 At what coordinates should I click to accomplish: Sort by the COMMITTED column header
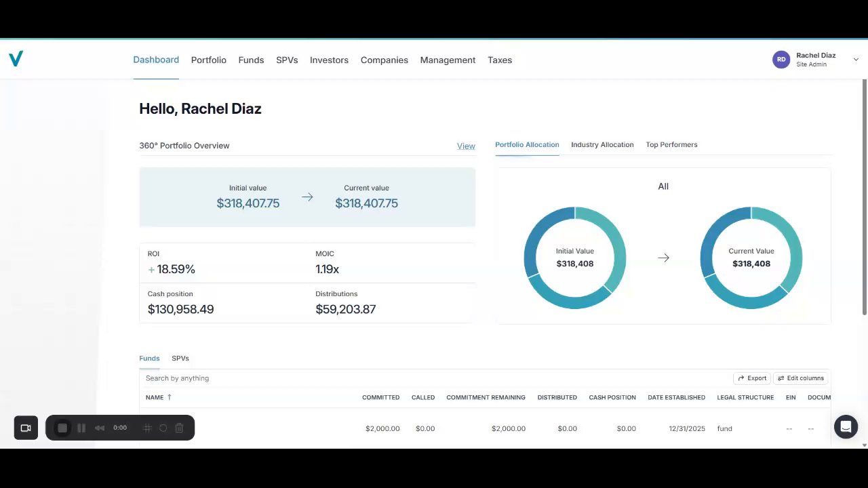(380, 397)
